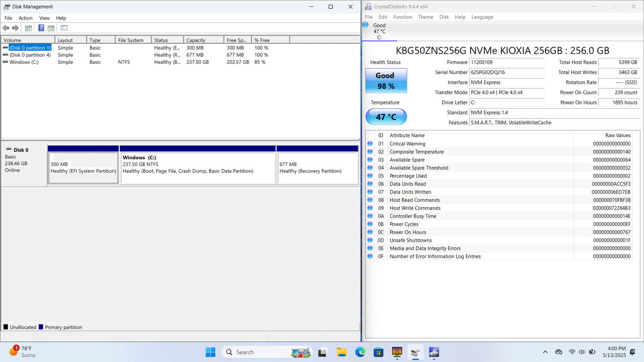Click the Good 98 % health status button
The width and height of the screenshot is (644, 362).
386,81
